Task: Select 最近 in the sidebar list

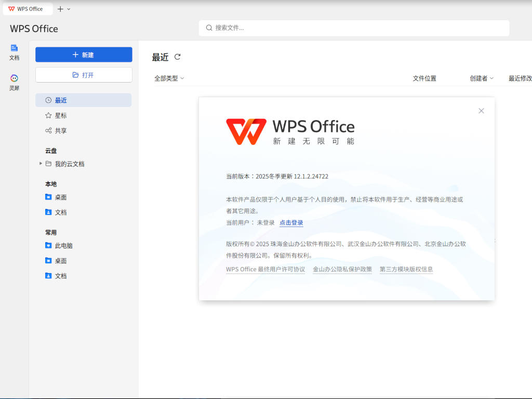Action: [61, 100]
